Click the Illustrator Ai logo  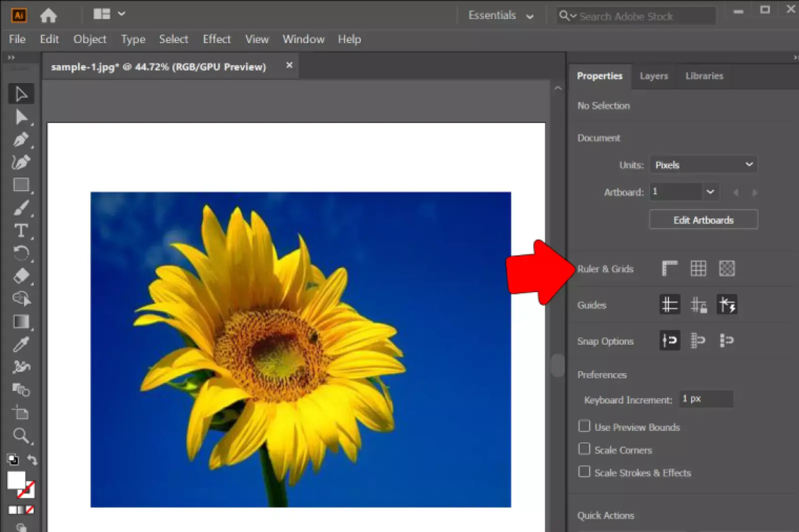click(19, 15)
